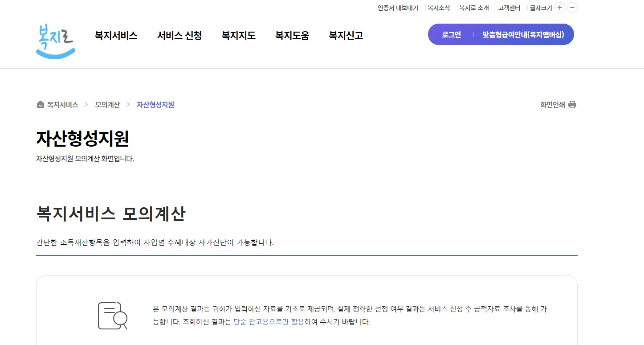The height and width of the screenshot is (345, 644).
Task: Open the 복지서비스 menu
Action: 116,36
